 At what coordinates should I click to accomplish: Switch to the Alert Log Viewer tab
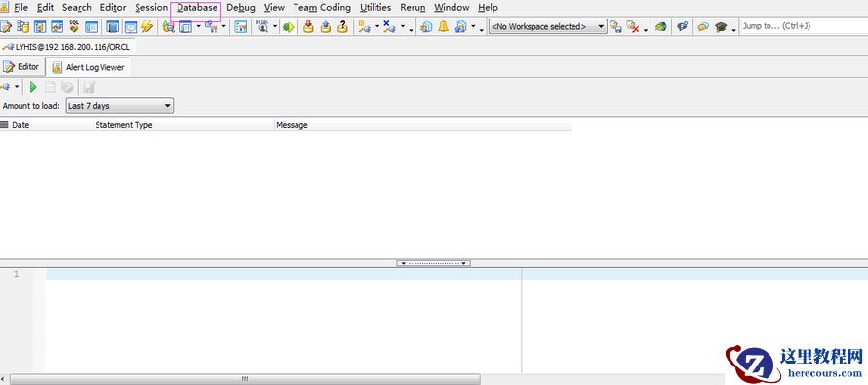(88, 67)
